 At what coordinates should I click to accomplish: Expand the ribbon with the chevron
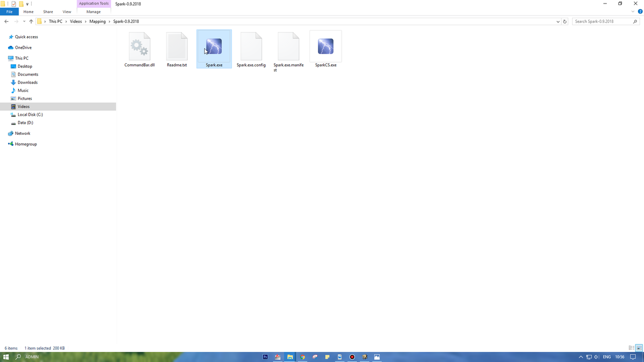[x=633, y=12]
